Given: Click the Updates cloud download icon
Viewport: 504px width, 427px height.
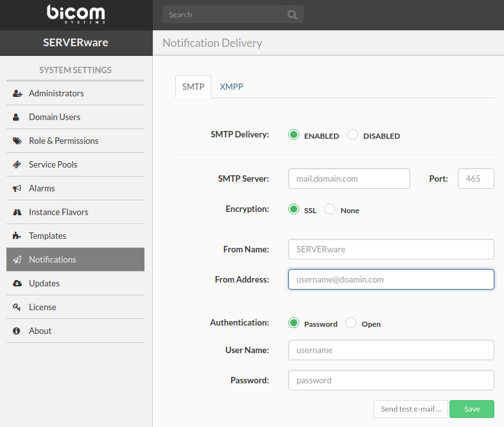Looking at the screenshot, I should 17,284.
